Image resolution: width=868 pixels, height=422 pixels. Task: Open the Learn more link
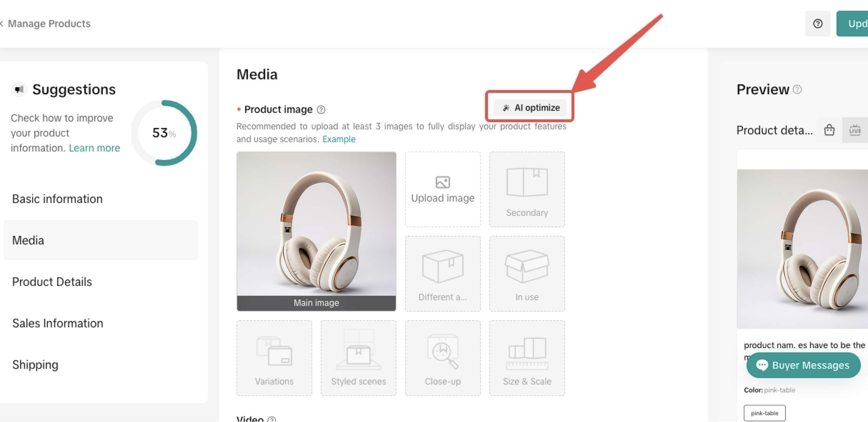(94, 148)
